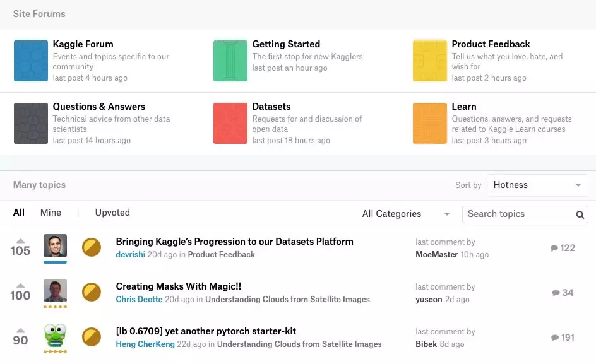Image resolution: width=596 pixels, height=364 pixels.
Task: Click the comment bubble icon showing 122
Action: pos(554,248)
